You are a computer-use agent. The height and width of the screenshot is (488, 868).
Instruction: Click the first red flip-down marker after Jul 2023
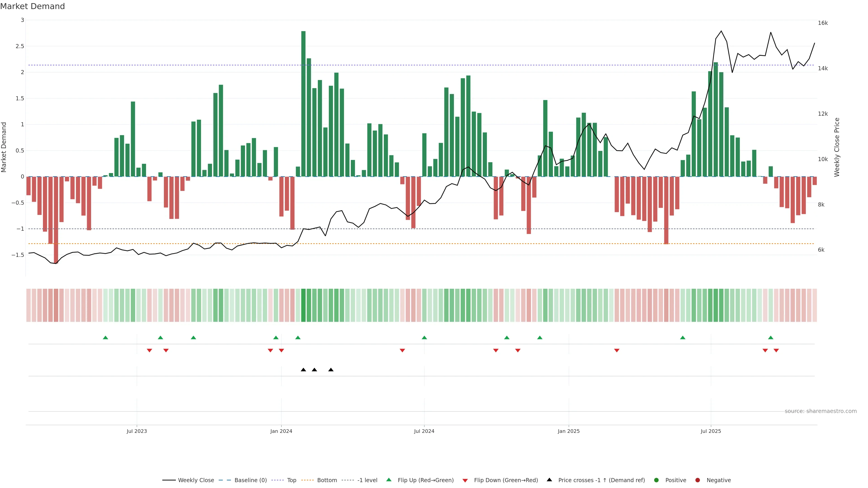point(149,351)
